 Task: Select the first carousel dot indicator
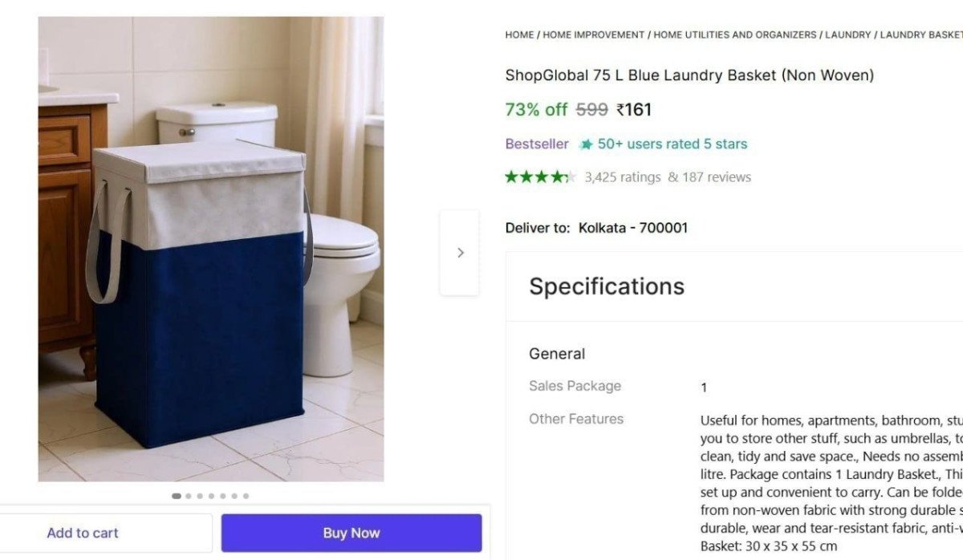pyautogui.click(x=176, y=495)
